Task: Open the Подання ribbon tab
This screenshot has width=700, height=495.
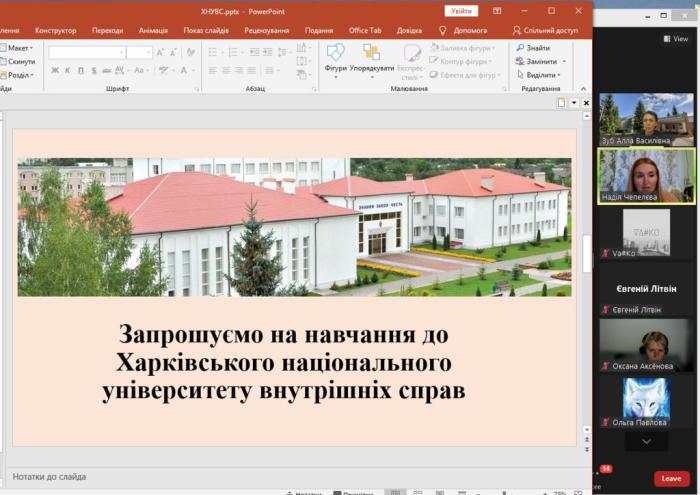Action: (x=319, y=30)
